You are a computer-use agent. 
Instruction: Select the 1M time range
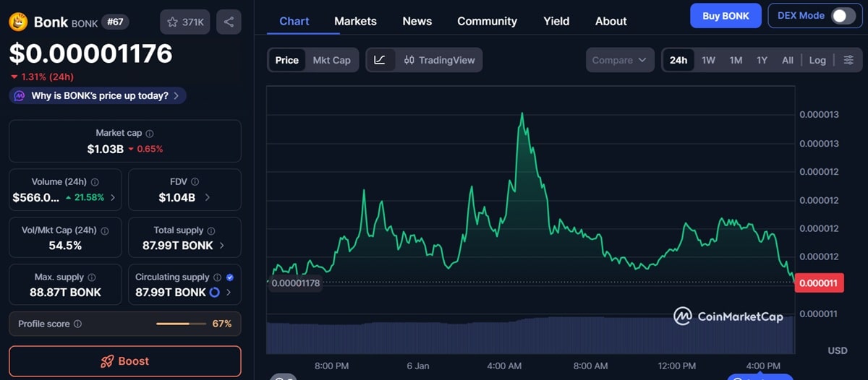pos(736,60)
